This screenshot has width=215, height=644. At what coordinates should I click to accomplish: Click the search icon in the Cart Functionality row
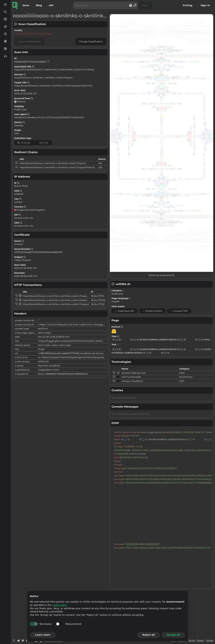coord(114,377)
